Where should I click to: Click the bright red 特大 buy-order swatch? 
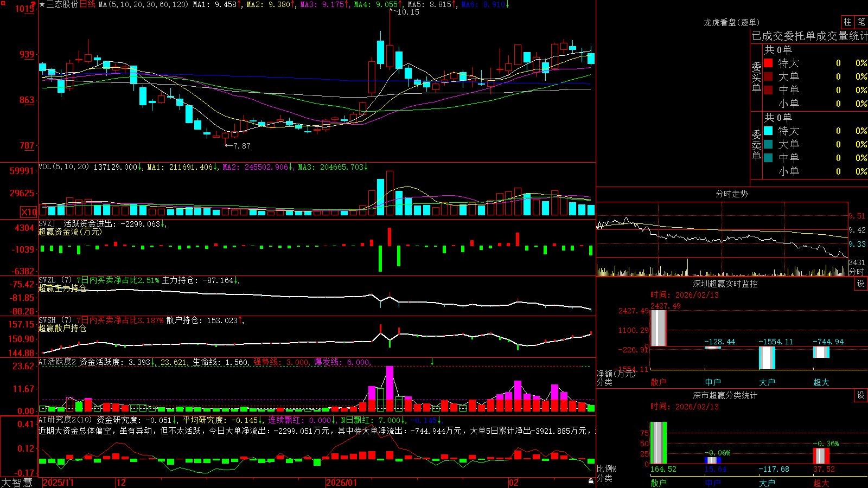(768, 63)
